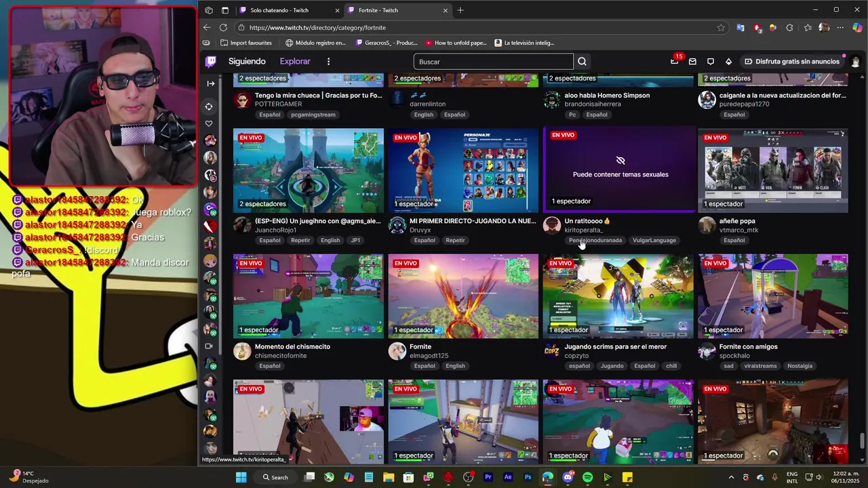Go back with browser back arrow
Screen dimensions: 868x488
[207, 28]
